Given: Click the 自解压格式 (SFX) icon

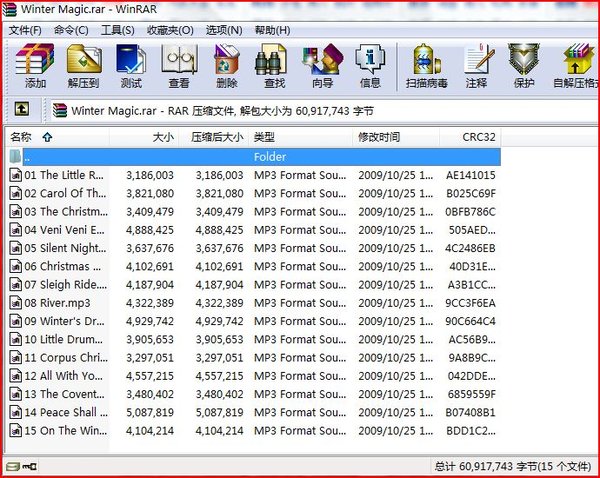Looking at the screenshot, I should tap(576, 66).
